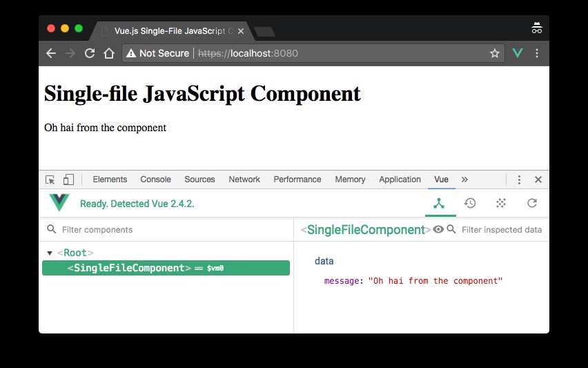Click the magnifier icon beside Filter inspected data
Screen dimensions: 588x368
451,229
